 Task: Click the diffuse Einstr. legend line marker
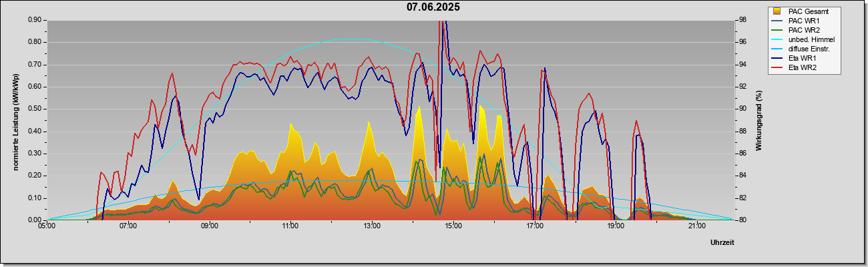tap(777, 49)
